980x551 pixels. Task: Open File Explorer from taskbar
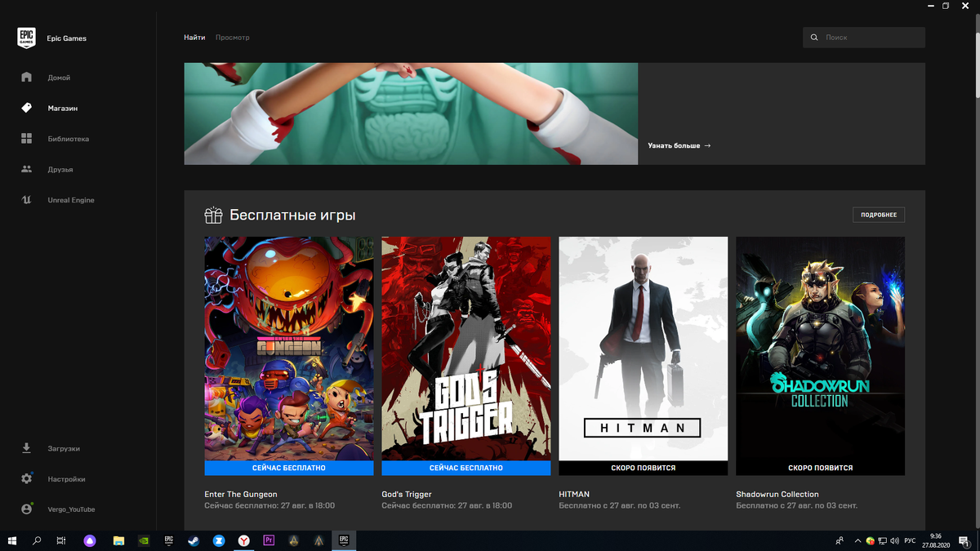coord(118,540)
